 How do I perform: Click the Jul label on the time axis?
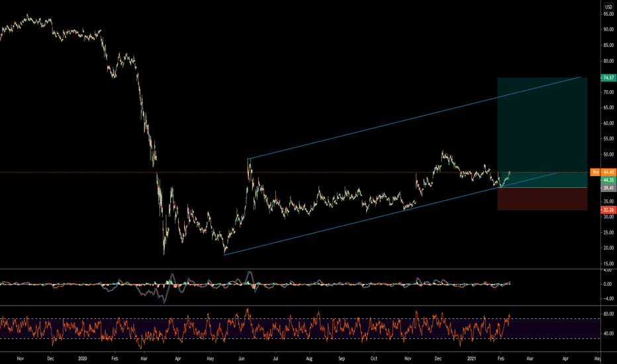tap(275, 359)
